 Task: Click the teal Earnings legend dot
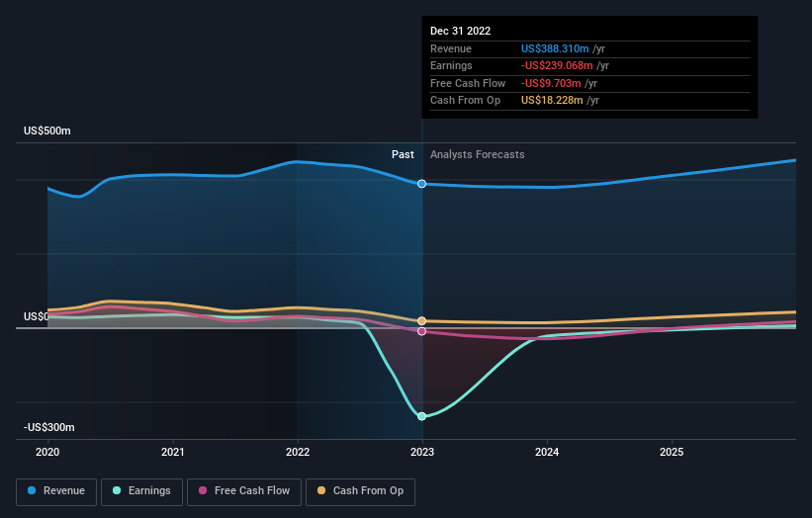117,490
